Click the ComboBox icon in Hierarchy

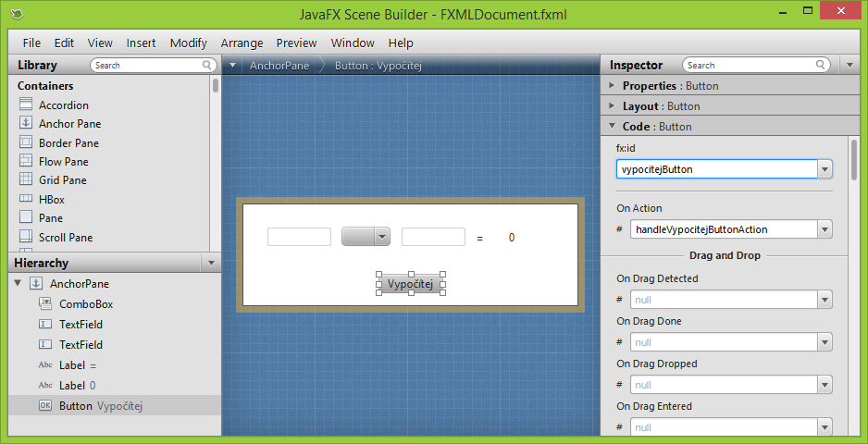(45, 303)
